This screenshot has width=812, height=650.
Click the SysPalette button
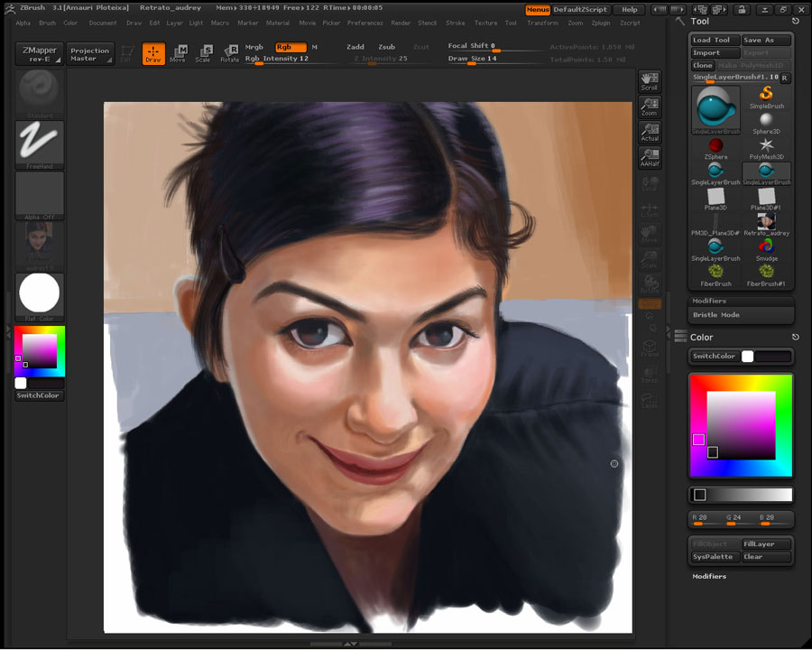coord(715,557)
